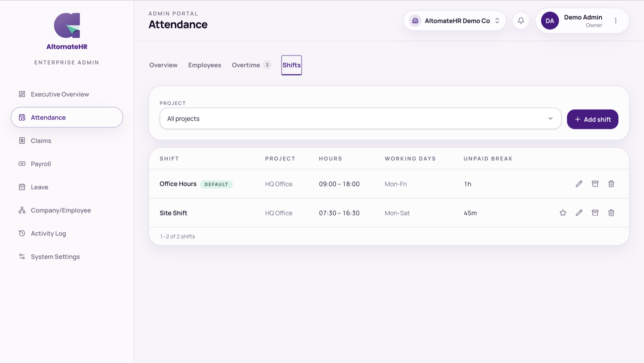This screenshot has height=363, width=644.
Task: Click the company building icon in switcher
Action: pos(415,21)
